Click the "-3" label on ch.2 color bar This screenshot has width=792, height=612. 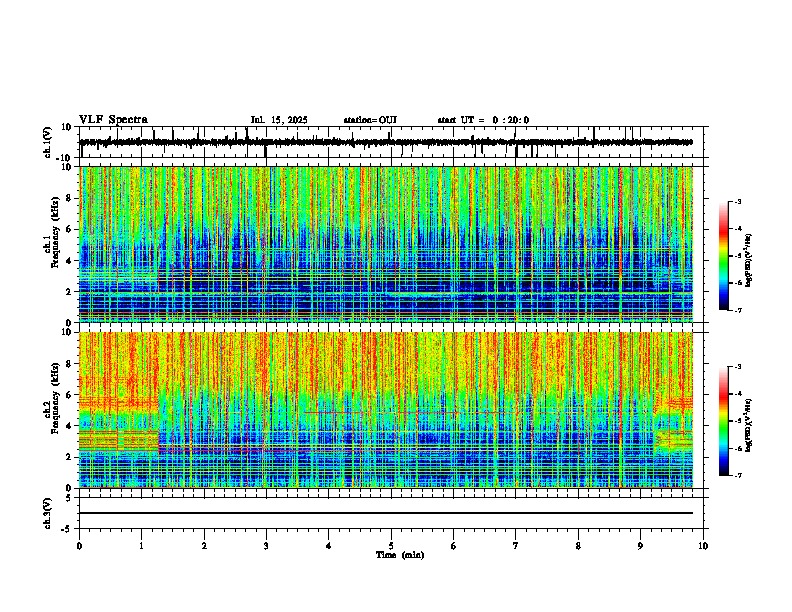(738, 367)
